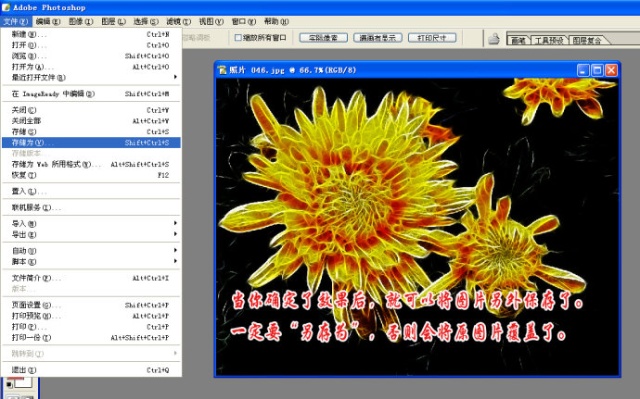The height and width of the screenshot is (399, 640).
Task: Choose 打开 (Ctrl+O) from the File menu
Action: (x=91, y=45)
